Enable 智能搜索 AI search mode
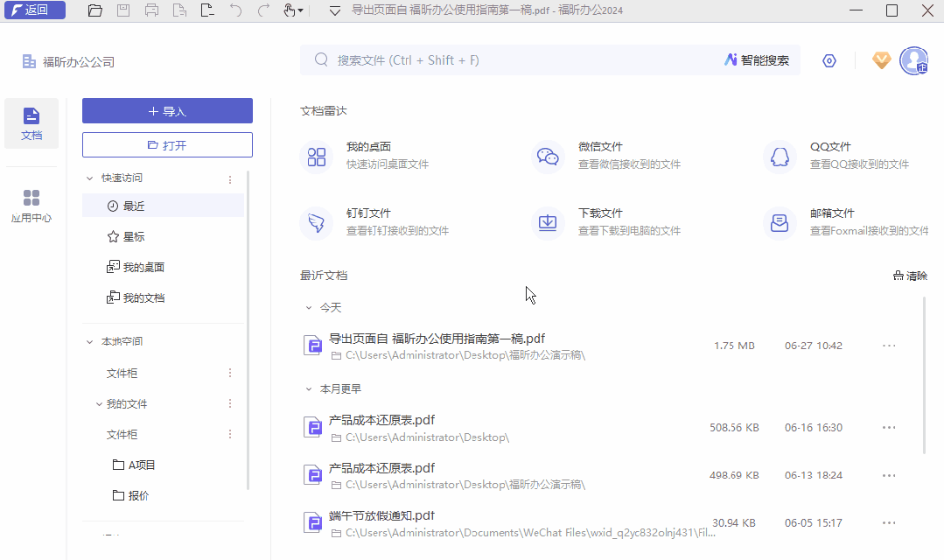Image resolution: width=944 pixels, height=560 pixels. pyautogui.click(x=758, y=60)
